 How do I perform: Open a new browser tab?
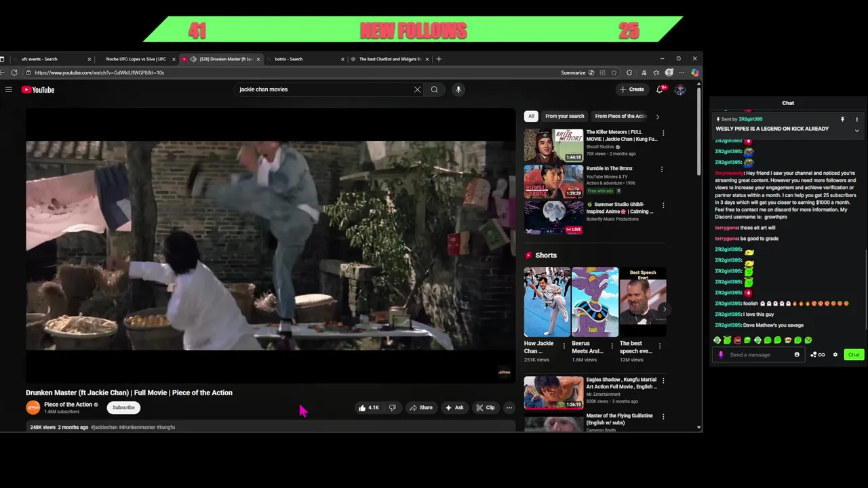click(439, 59)
